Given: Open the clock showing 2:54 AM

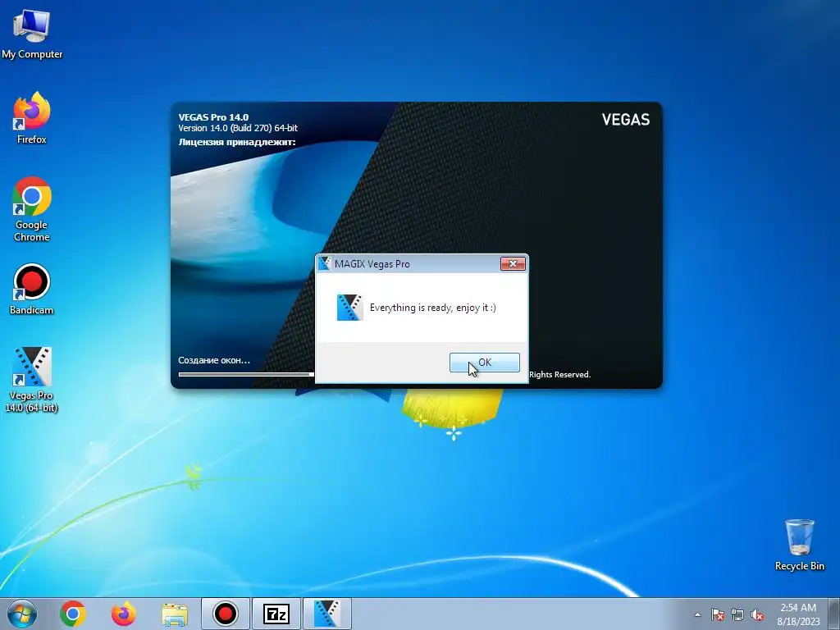Looking at the screenshot, I should point(798,614).
